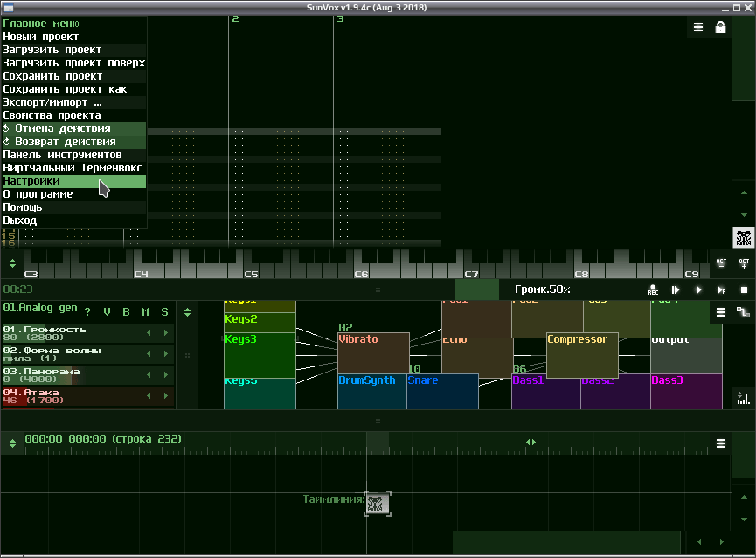Increase 02.Форма волны with right arrow
Screen dimensions: 756x558
coord(166,354)
